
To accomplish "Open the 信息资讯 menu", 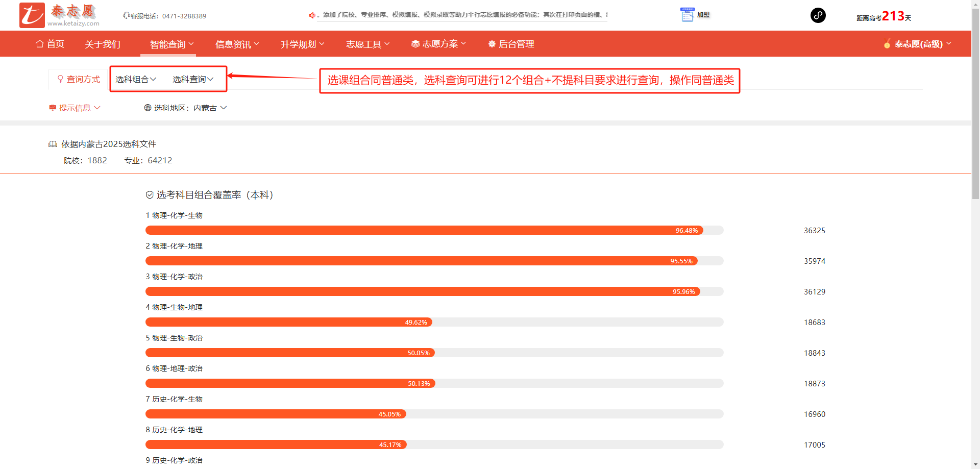I will 237,44.
